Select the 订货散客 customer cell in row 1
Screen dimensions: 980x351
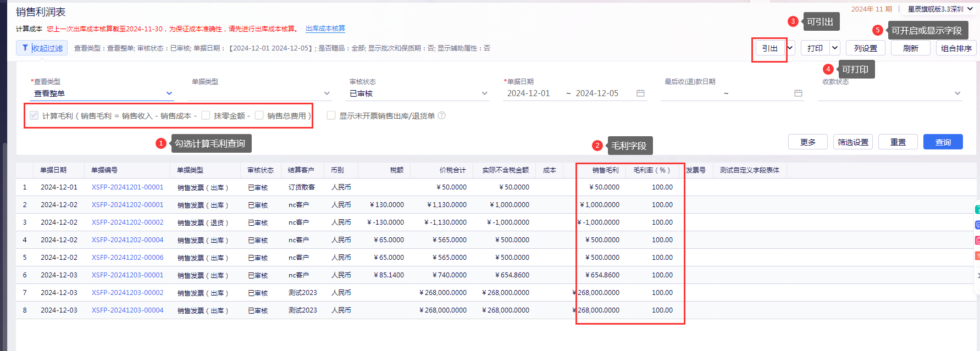[302, 187]
